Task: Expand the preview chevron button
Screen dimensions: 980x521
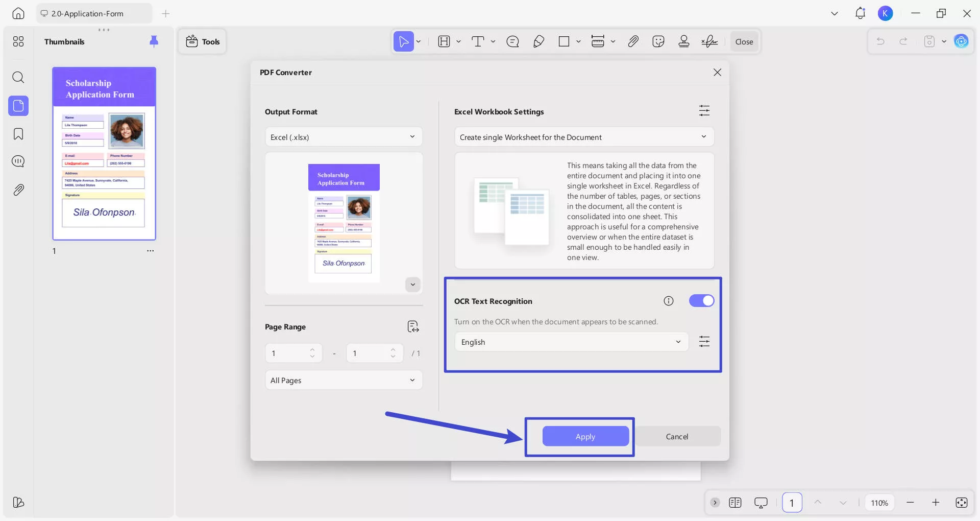Action: (413, 285)
